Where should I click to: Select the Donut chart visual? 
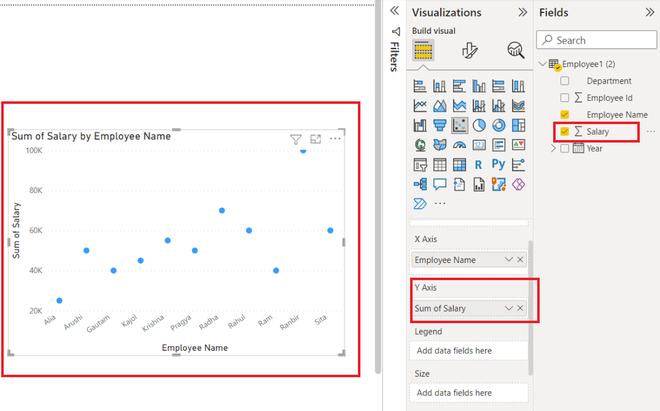click(499, 125)
